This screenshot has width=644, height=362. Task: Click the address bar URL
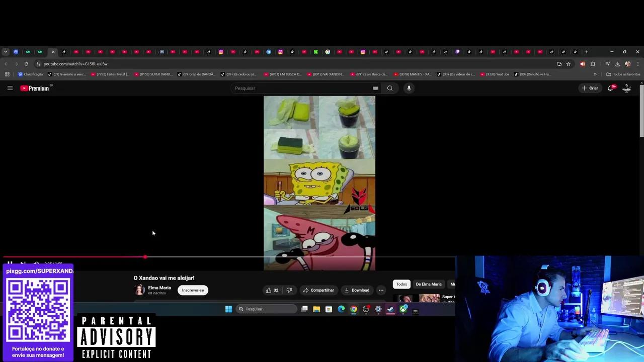point(75,64)
